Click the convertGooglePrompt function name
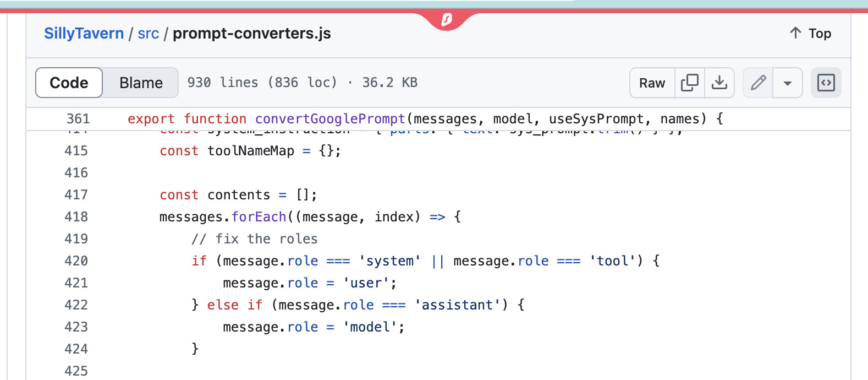 click(x=330, y=119)
